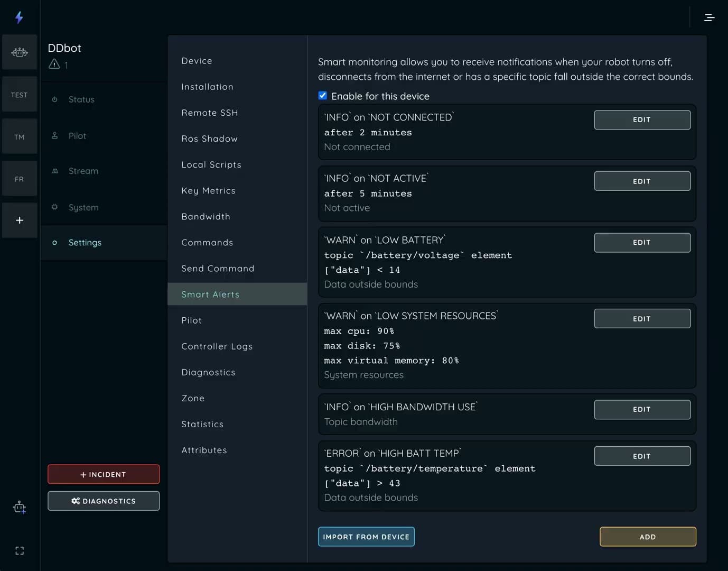Select the FR team in sidebar
Screen dimensions: 728x571
pyautogui.click(x=20, y=179)
